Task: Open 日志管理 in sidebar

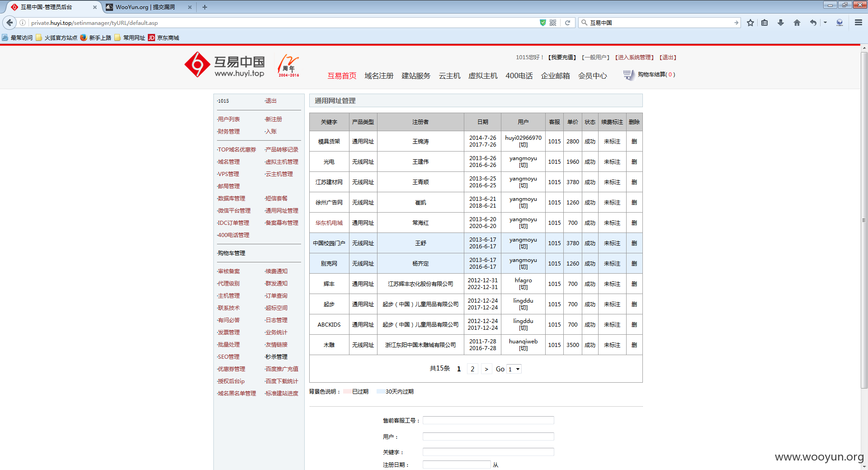Action: click(x=276, y=320)
